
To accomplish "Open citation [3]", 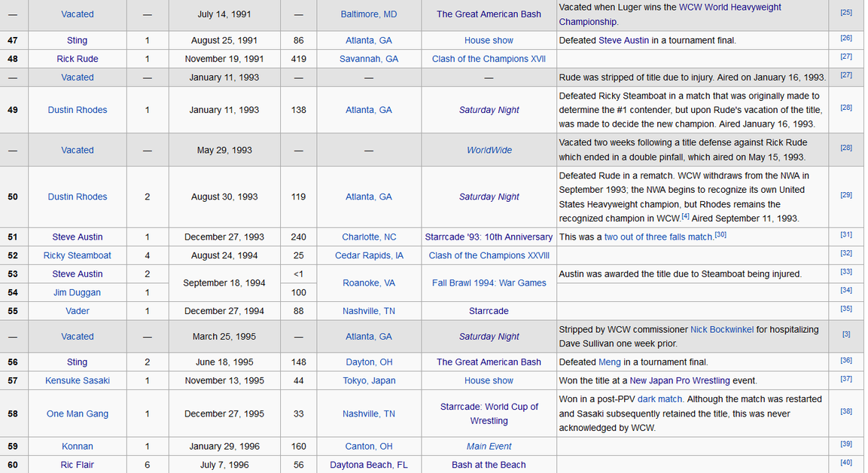I will (x=846, y=334).
